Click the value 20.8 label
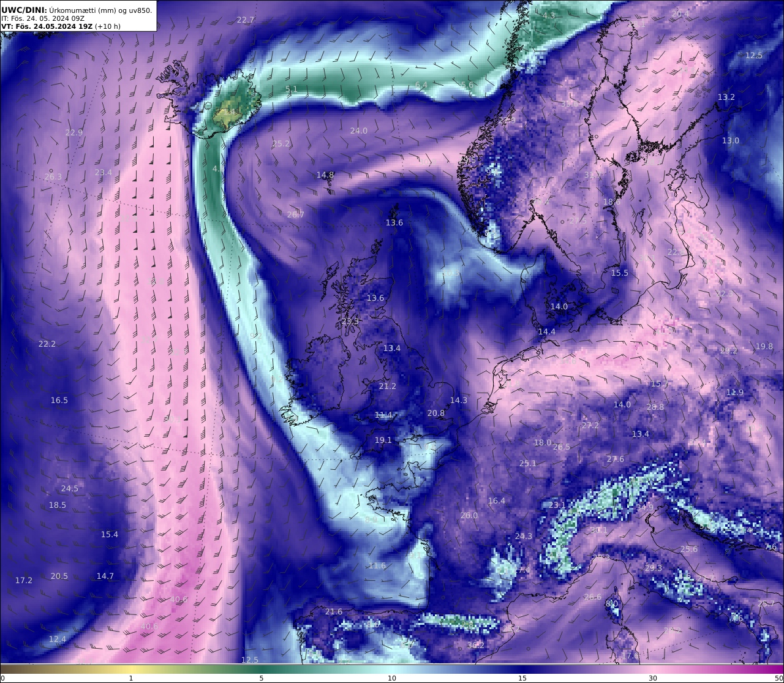Image resolution: width=784 pixels, height=683 pixels. (x=436, y=413)
